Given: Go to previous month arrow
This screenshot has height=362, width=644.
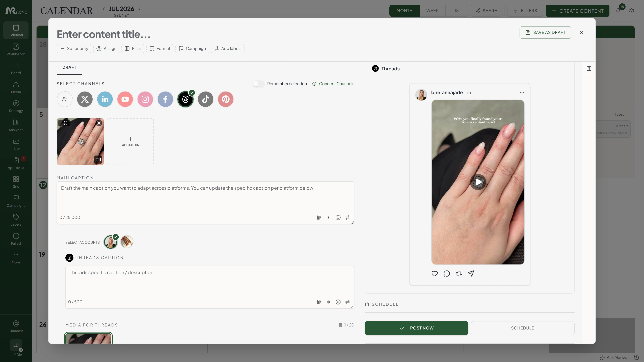Looking at the screenshot, I should 103,9.
